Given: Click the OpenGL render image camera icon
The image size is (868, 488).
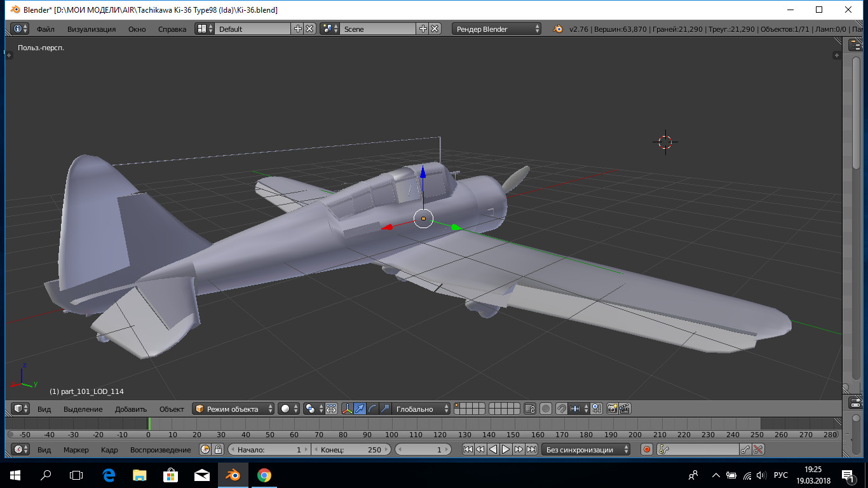Looking at the screenshot, I should 613,409.
